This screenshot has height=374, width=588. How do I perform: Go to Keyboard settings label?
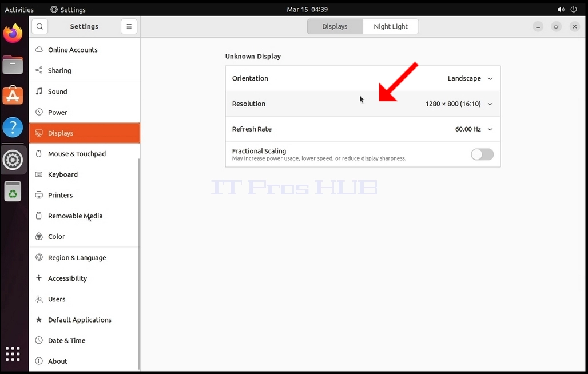tap(62, 174)
